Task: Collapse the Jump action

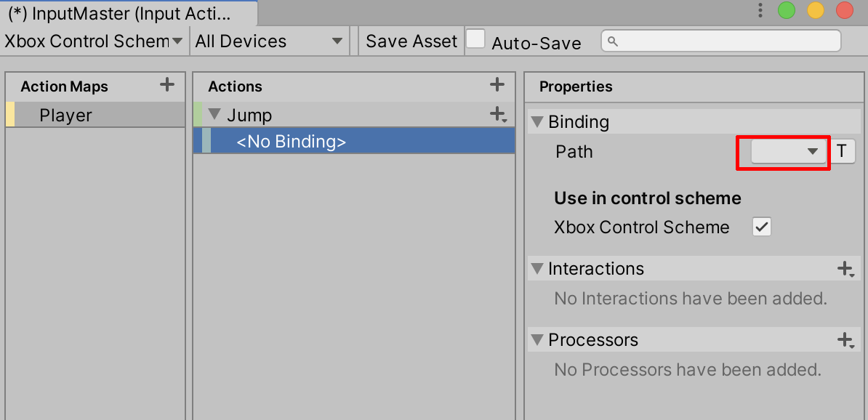Action: point(214,114)
